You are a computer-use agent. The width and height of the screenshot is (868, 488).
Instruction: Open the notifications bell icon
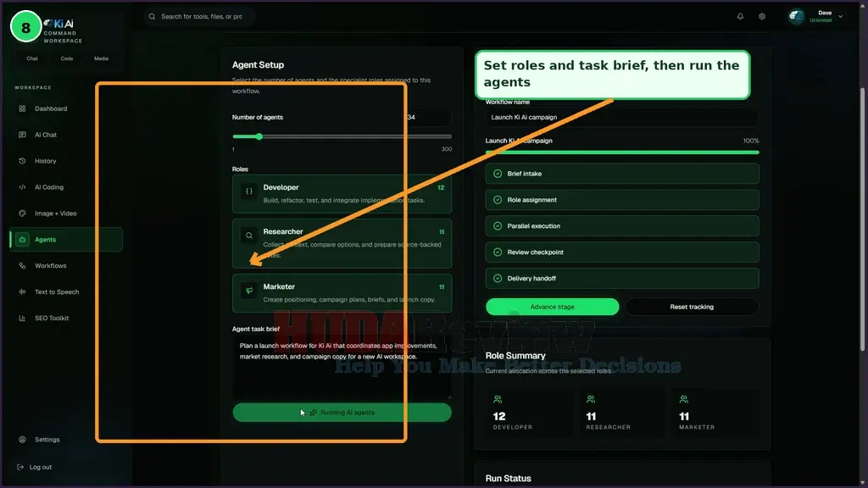(740, 17)
